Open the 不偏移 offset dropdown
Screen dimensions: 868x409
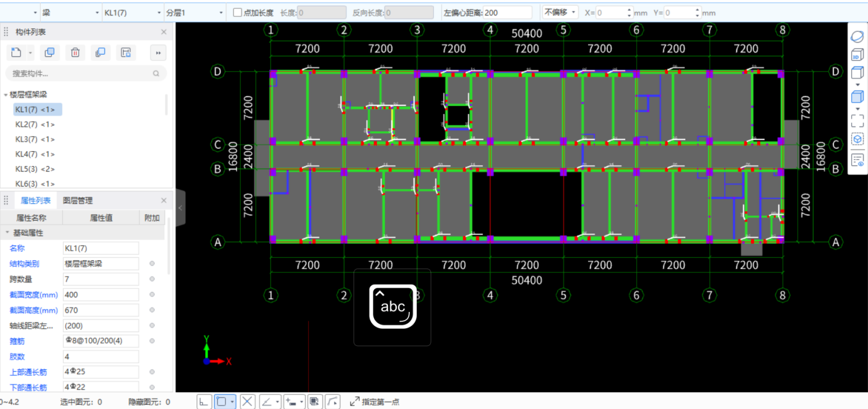tap(560, 12)
